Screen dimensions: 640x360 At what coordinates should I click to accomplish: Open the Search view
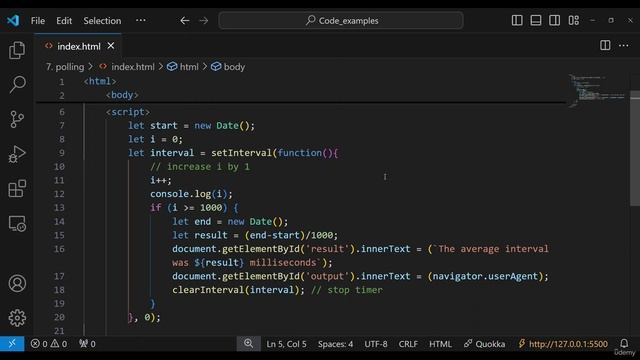17,84
